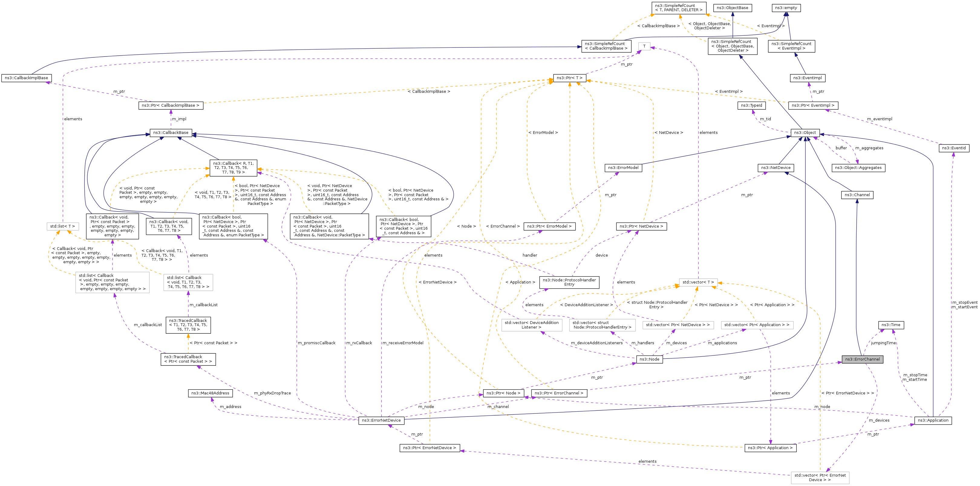The image size is (980, 486).
Task: Click the m_promiscCallback edge label
Action: (x=316, y=343)
